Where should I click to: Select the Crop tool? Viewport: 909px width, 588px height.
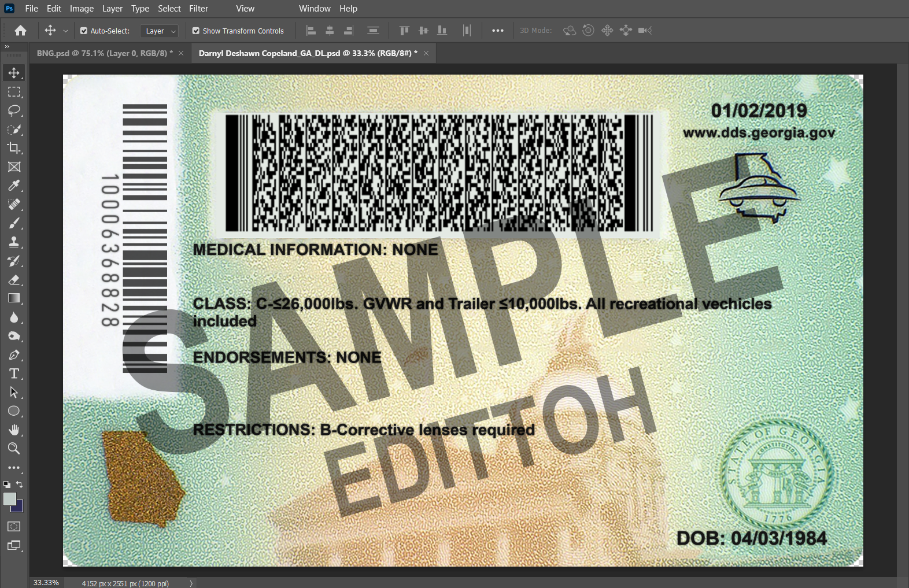click(14, 148)
